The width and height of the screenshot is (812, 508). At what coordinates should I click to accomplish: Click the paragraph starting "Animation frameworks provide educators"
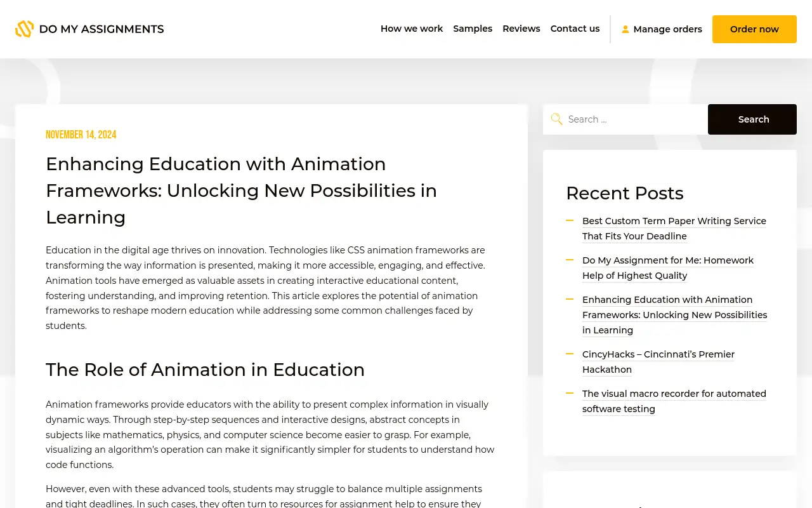(x=270, y=434)
